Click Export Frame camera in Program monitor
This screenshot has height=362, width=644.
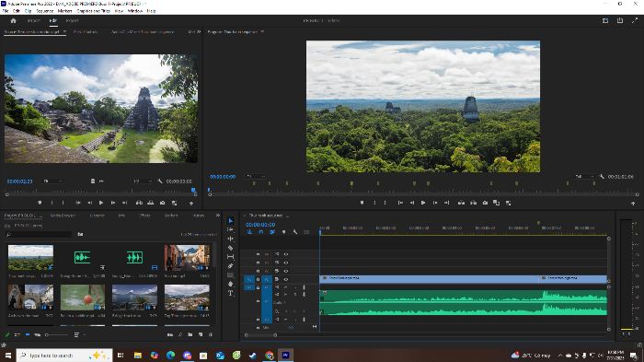(x=485, y=203)
